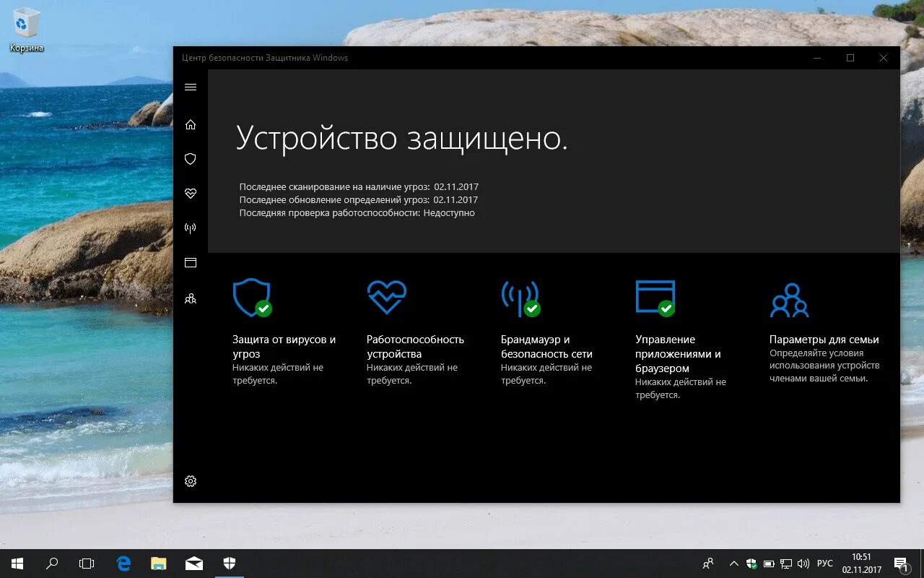Switch input language via РУС indicator

point(825,564)
